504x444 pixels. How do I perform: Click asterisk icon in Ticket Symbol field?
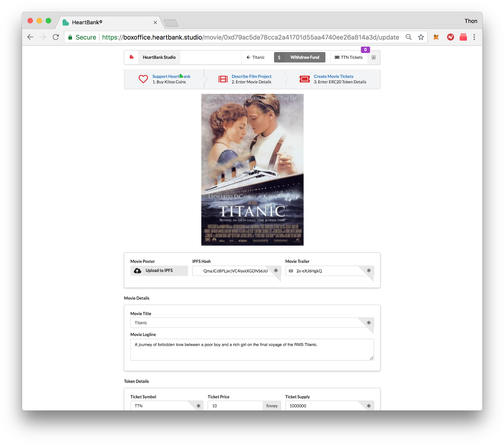pyautogui.click(x=198, y=406)
